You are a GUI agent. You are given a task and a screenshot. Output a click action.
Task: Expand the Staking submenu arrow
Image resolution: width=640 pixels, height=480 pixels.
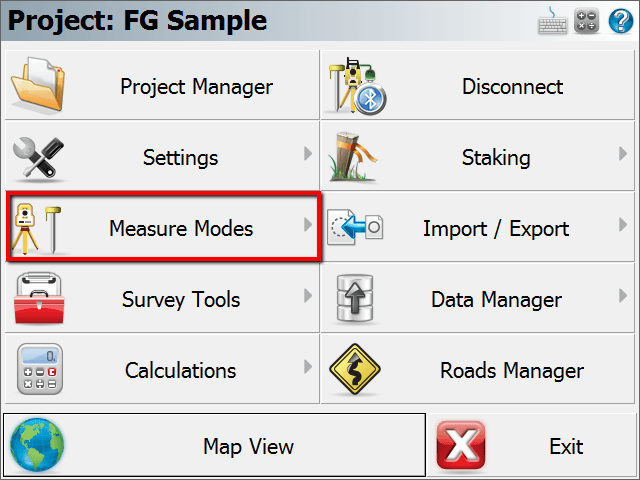click(x=622, y=154)
